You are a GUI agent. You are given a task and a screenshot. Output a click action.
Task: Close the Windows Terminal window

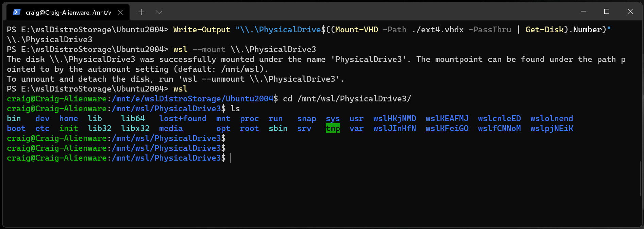point(630,11)
